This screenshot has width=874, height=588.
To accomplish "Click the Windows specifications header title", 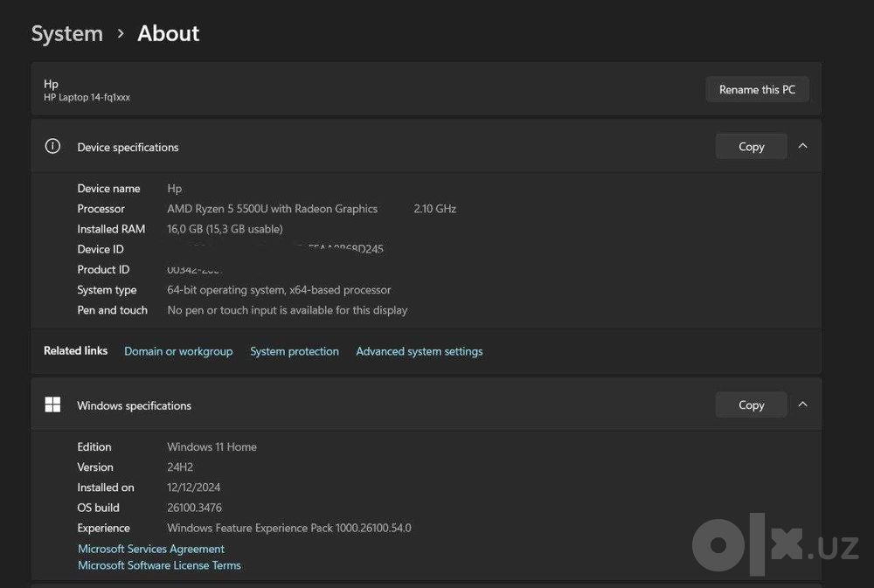I will [134, 405].
